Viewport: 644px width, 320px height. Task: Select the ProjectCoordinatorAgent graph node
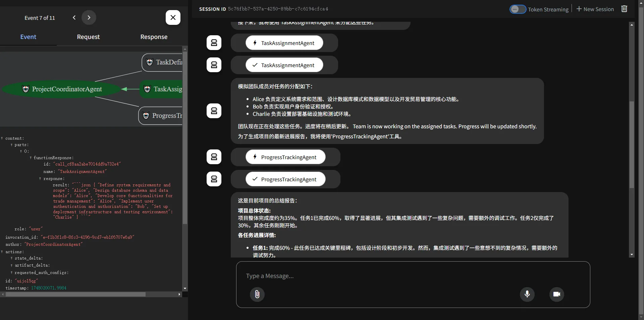(62, 89)
